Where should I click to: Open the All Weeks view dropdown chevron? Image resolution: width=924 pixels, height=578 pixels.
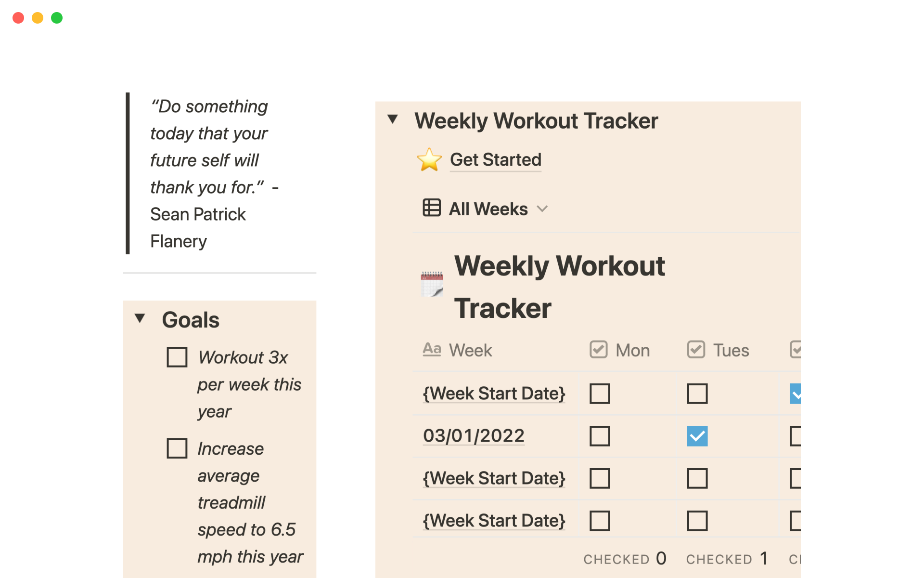pyautogui.click(x=542, y=209)
